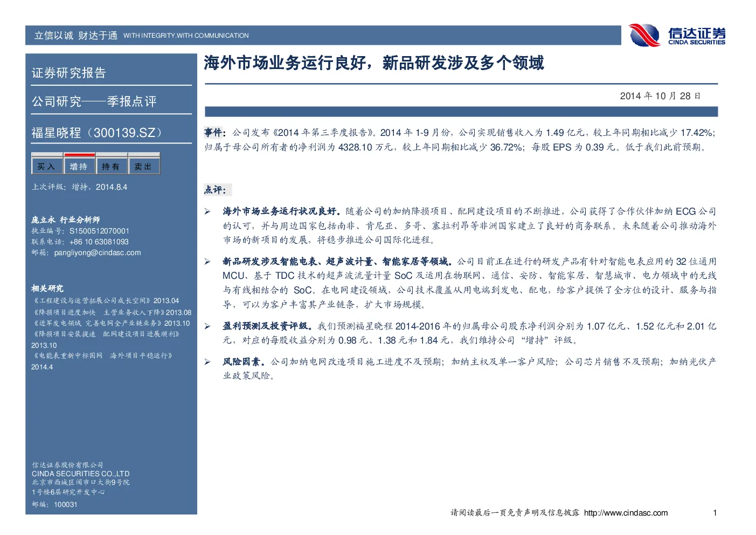
Task: Click the disclaimer note 请阅读最后一页免责声明及信息披露
Action: click(515, 513)
